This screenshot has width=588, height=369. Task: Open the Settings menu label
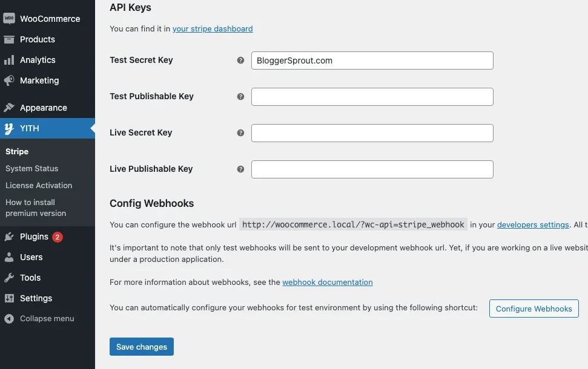point(36,299)
